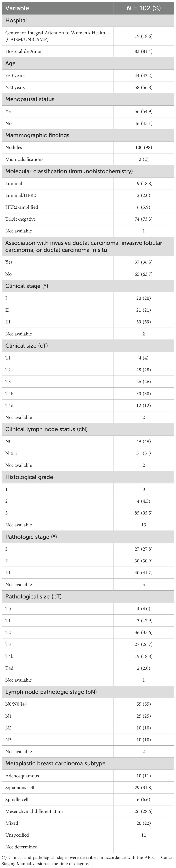Click the 74 (73.3) value cell
The image size is (176, 868).
(x=144, y=219)
